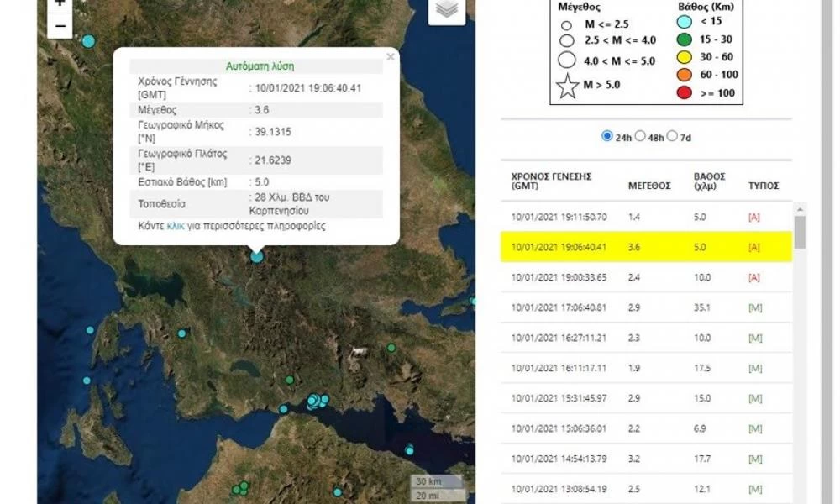Image resolution: width=840 pixels, height=504 pixels.
Task: Open the map layers switcher icon
Action: point(445,11)
